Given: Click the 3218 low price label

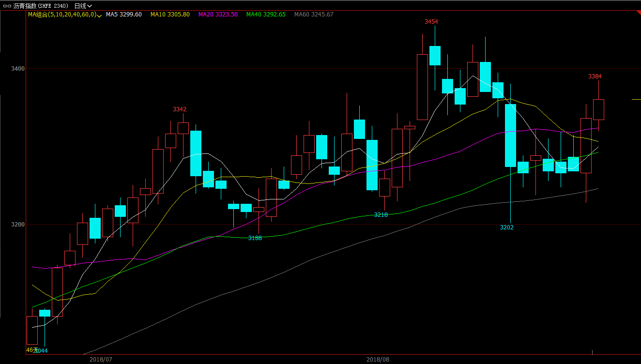Looking at the screenshot, I should coord(381,214).
